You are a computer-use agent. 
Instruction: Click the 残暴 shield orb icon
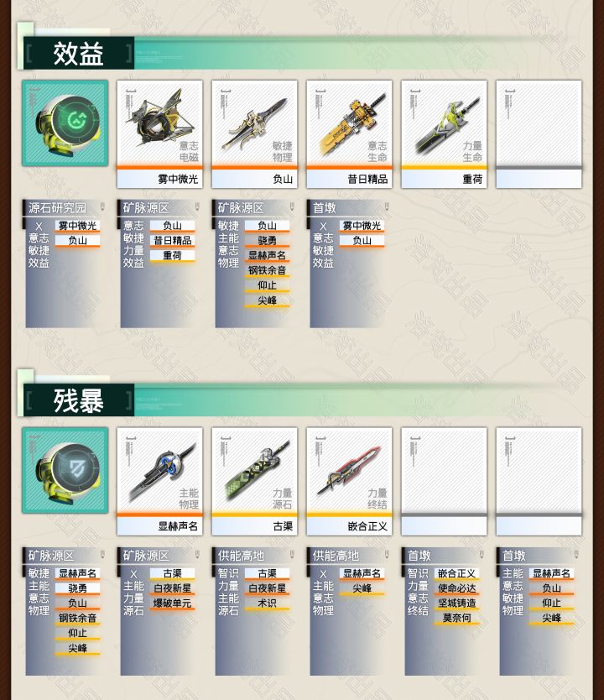click(x=65, y=470)
